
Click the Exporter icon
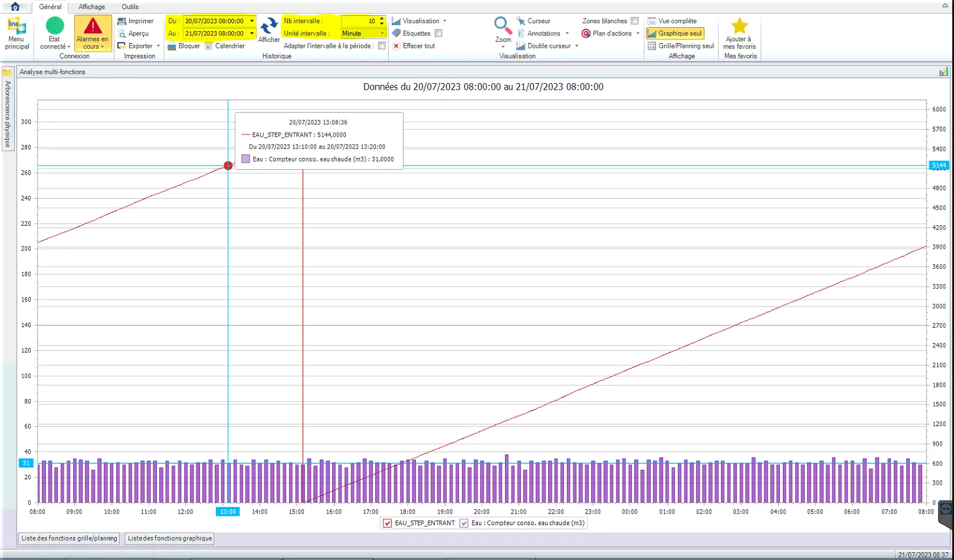pos(122,45)
